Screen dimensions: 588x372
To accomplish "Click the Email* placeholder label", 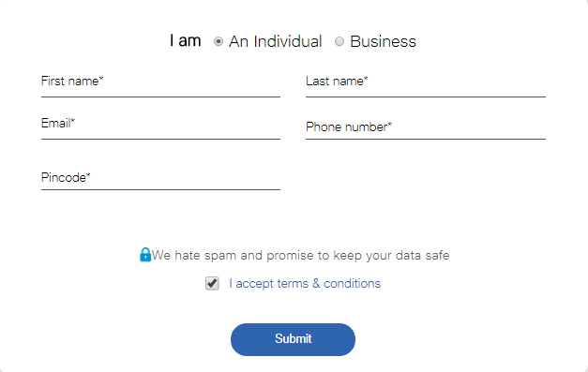I will tap(58, 124).
